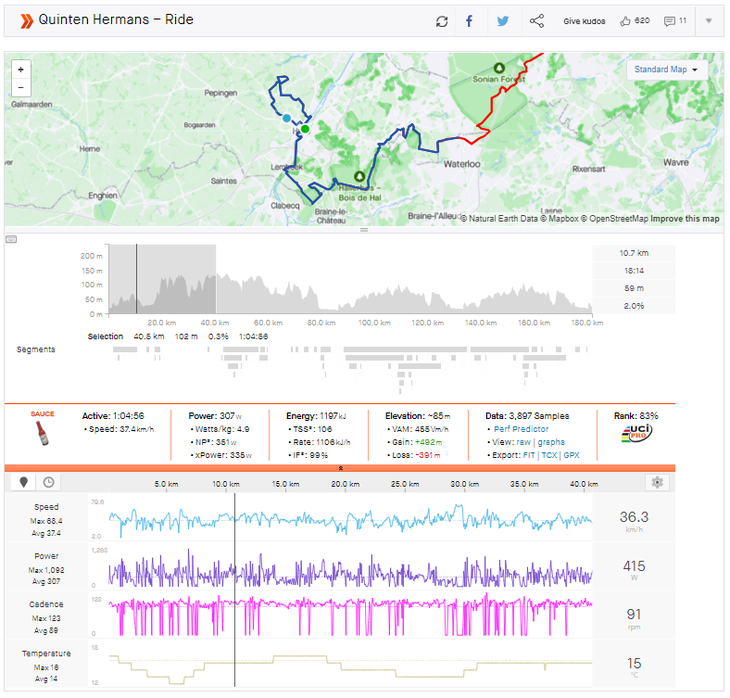Click the cursor line in elevation chart
Viewport: 730px width, 698px height.
136,279
